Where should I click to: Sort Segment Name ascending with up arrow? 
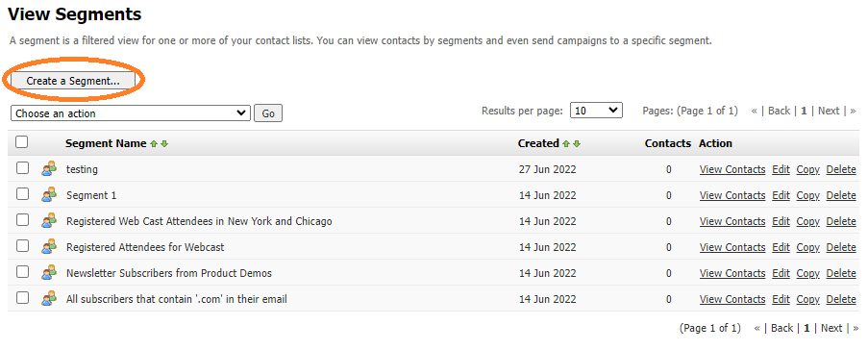tap(154, 144)
